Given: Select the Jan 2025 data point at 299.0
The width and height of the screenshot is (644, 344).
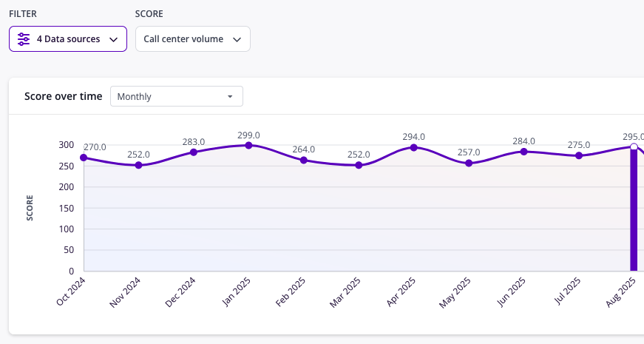Looking at the screenshot, I should pyautogui.click(x=249, y=146).
